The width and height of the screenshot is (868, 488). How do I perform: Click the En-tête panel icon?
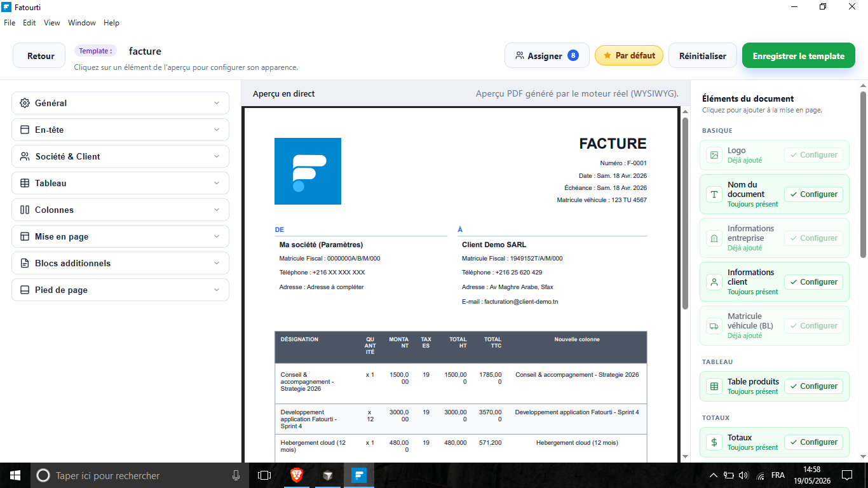point(25,130)
